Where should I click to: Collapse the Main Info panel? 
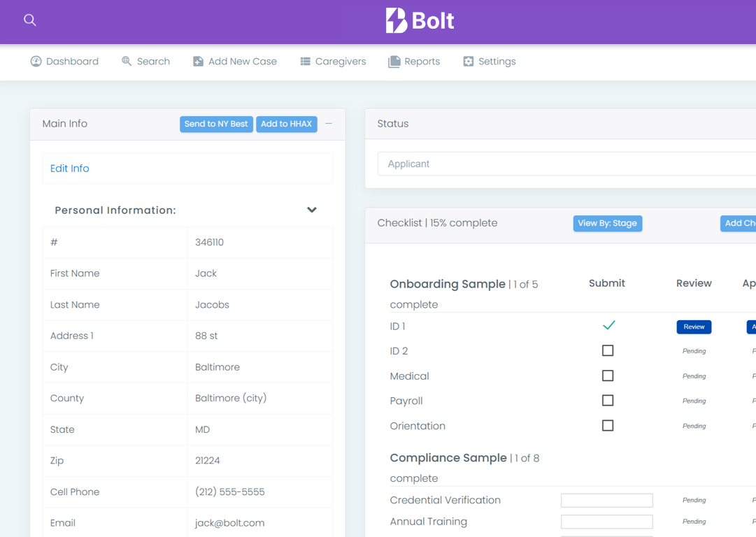click(328, 124)
